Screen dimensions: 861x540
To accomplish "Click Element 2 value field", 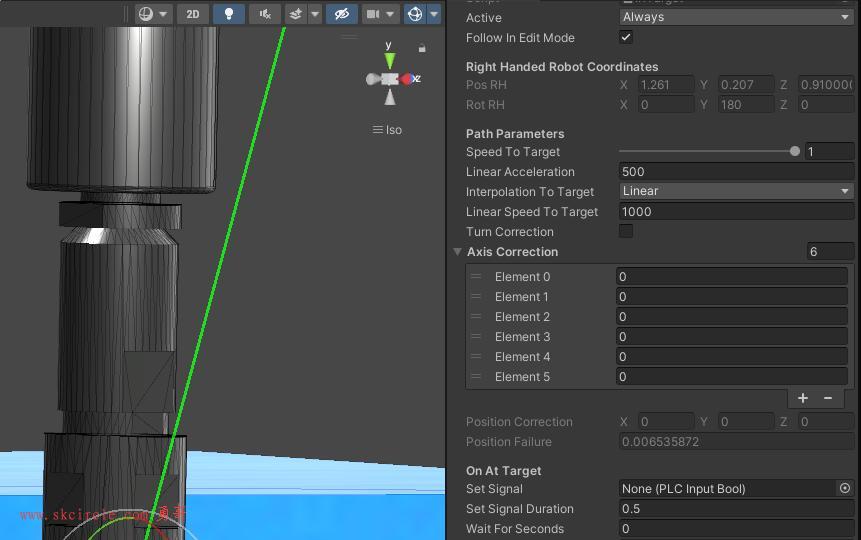I will pos(732,316).
